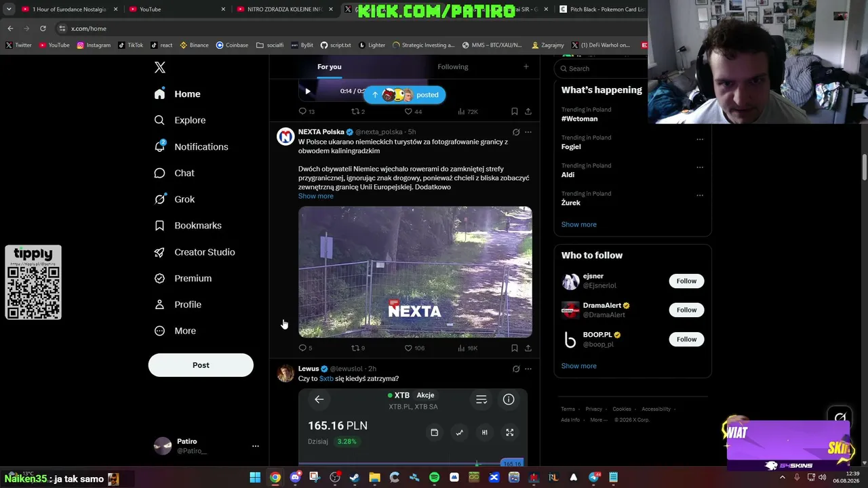Open the $xtb cashtag link
Image resolution: width=868 pixels, height=488 pixels.
326,378
